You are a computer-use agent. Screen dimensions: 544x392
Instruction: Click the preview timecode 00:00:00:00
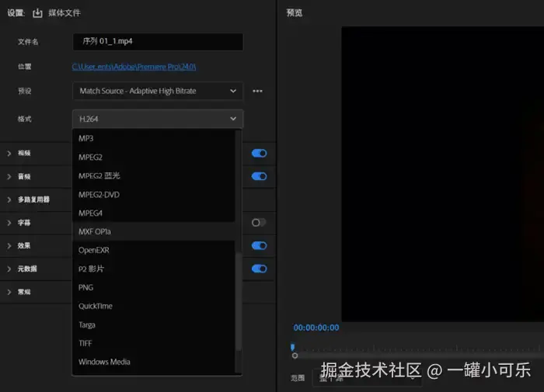click(x=316, y=328)
